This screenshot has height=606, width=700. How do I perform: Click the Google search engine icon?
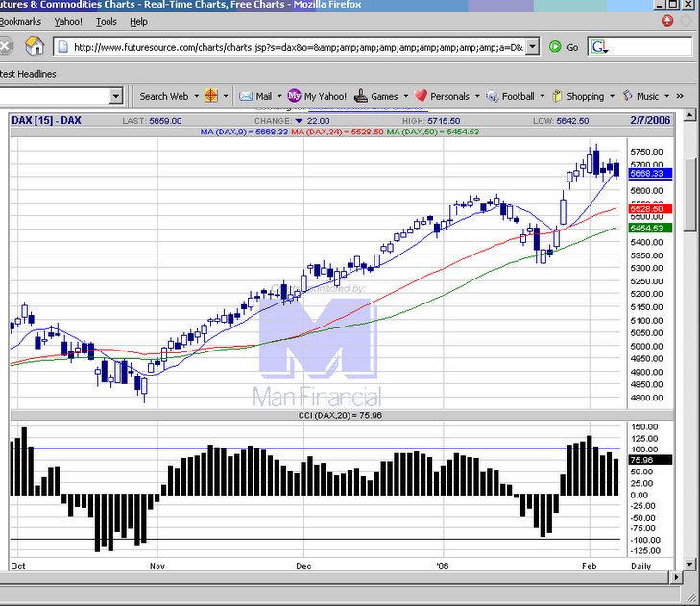(x=598, y=47)
